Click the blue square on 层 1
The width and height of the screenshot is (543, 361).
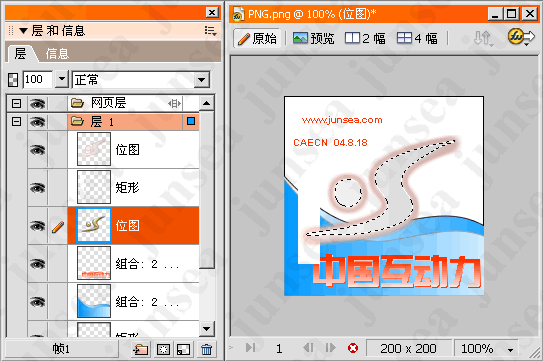tap(191, 121)
